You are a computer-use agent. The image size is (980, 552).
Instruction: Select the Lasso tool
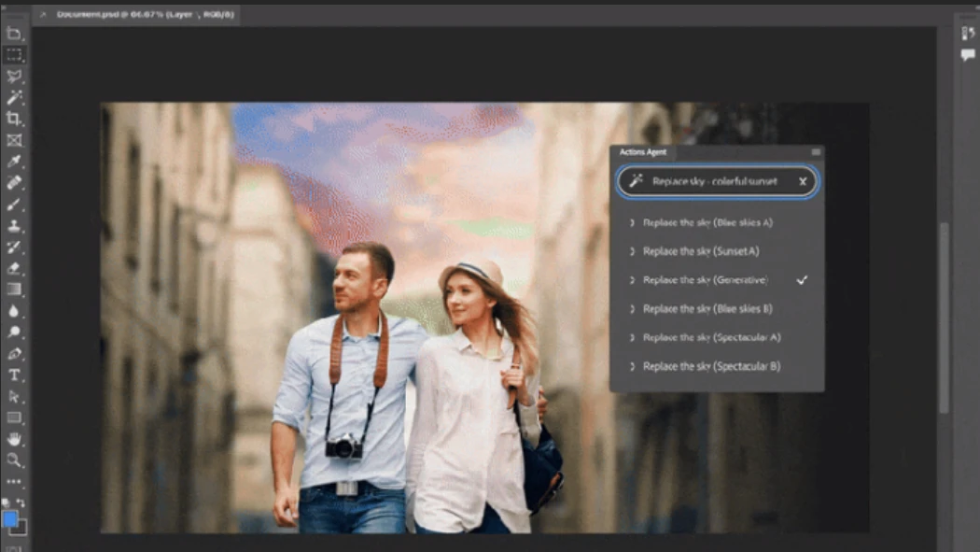coord(14,77)
